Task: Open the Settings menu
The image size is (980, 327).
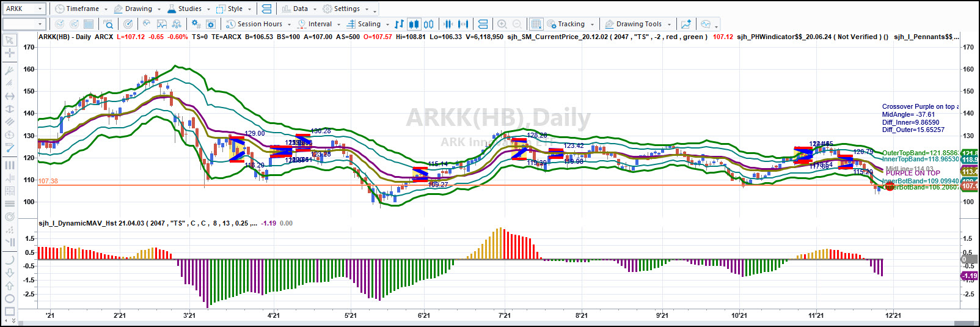Action: click(x=346, y=9)
